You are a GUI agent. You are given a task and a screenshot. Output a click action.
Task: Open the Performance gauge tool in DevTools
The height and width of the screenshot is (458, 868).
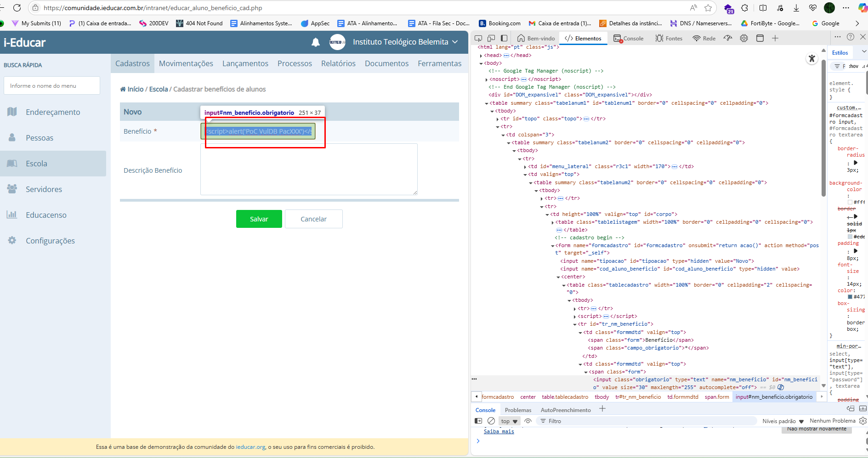[728, 38]
